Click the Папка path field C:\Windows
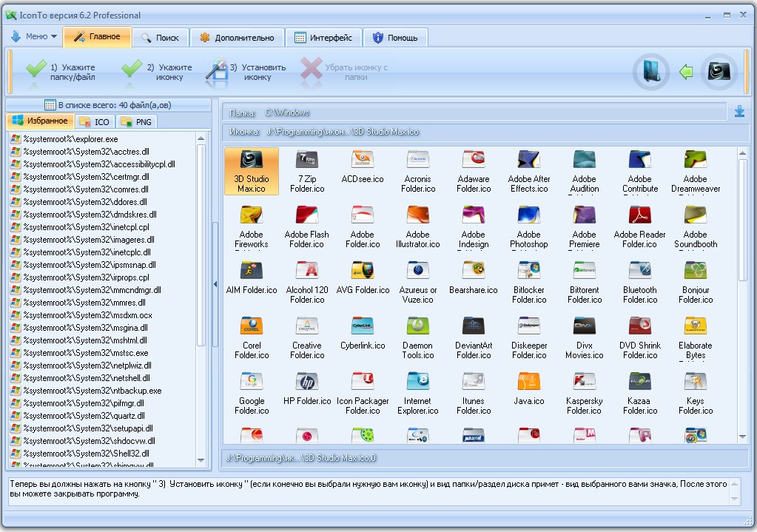757x532 pixels. point(474,112)
